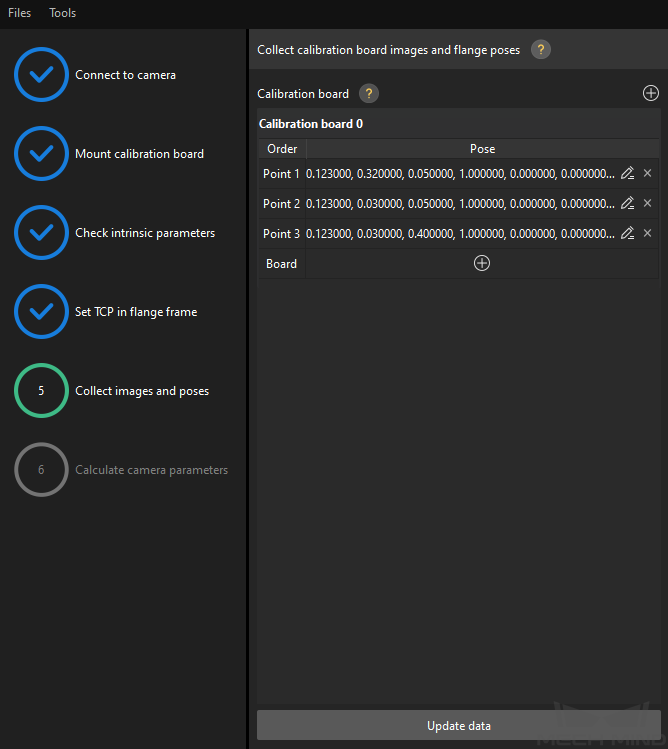Image resolution: width=668 pixels, height=749 pixels.
Task: Open the Tools menu
Action: coord(63,13)
